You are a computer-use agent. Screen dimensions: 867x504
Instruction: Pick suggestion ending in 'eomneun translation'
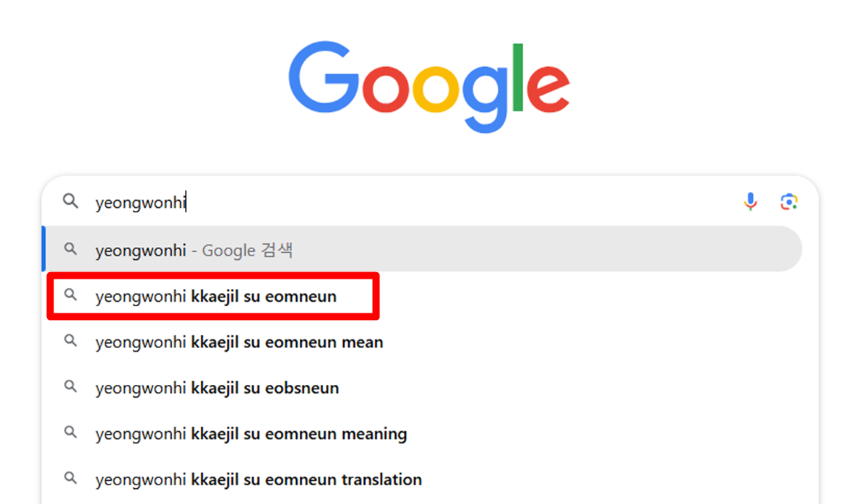(x=258, y=479)
